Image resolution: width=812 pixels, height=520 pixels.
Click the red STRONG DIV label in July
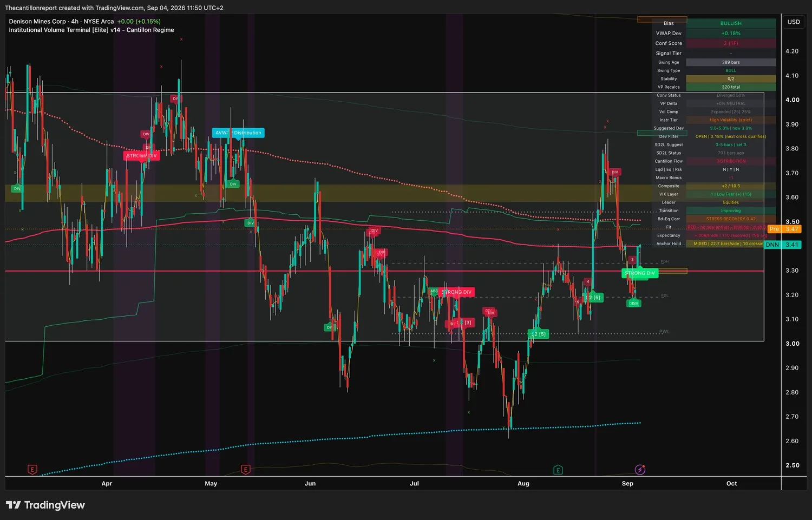457,292
